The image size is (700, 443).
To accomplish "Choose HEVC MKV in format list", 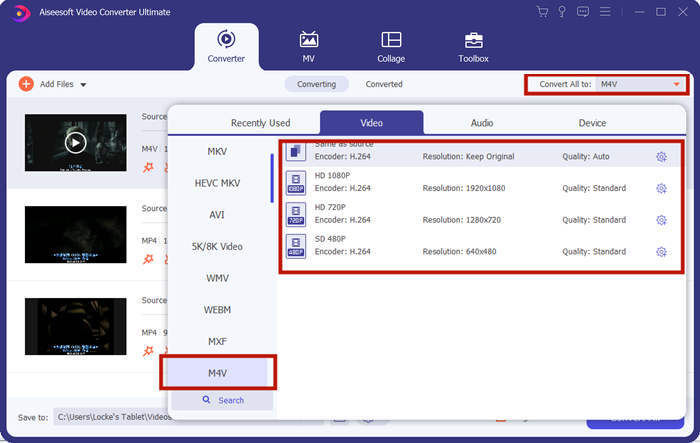I will (x=217, y=183).
